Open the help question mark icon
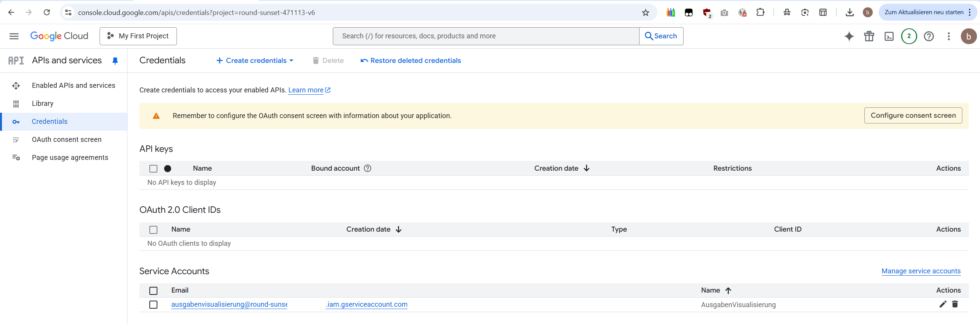 coord(929,36)
